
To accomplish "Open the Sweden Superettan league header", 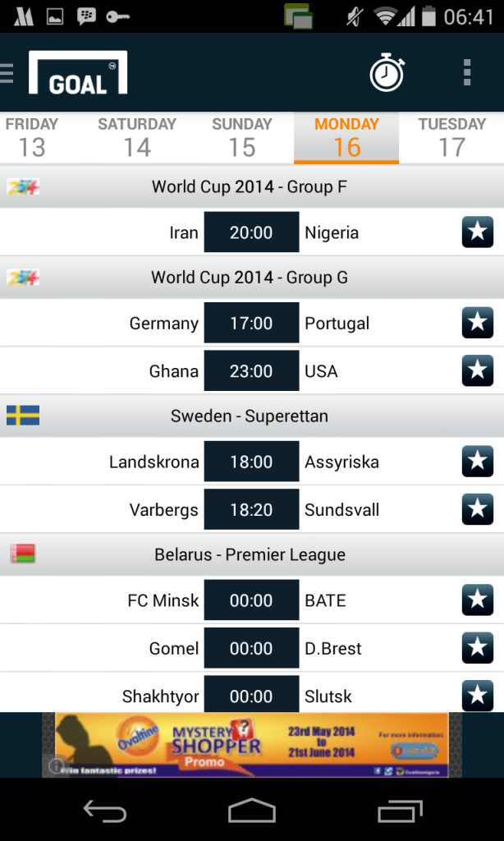I will pyautogui.click(x=250, y=416).
